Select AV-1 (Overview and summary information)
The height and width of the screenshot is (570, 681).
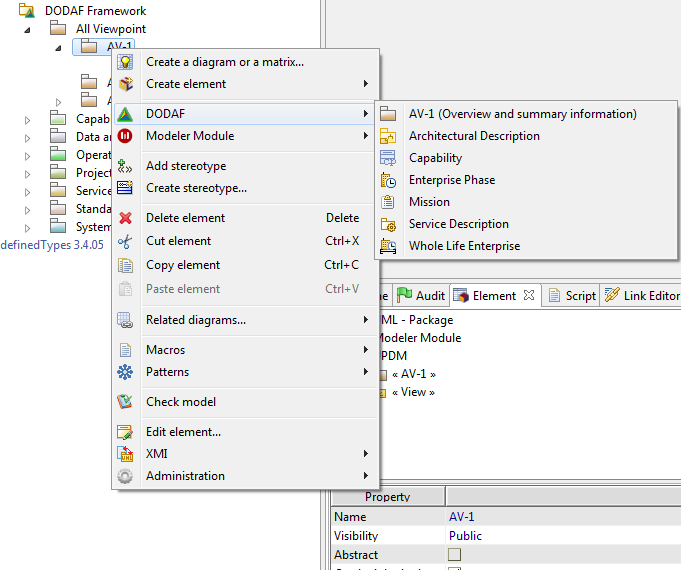coord(526,114)
